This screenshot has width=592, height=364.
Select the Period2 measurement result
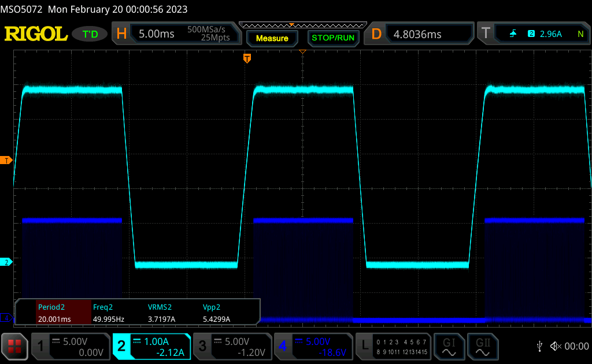(x=64, y=313)
